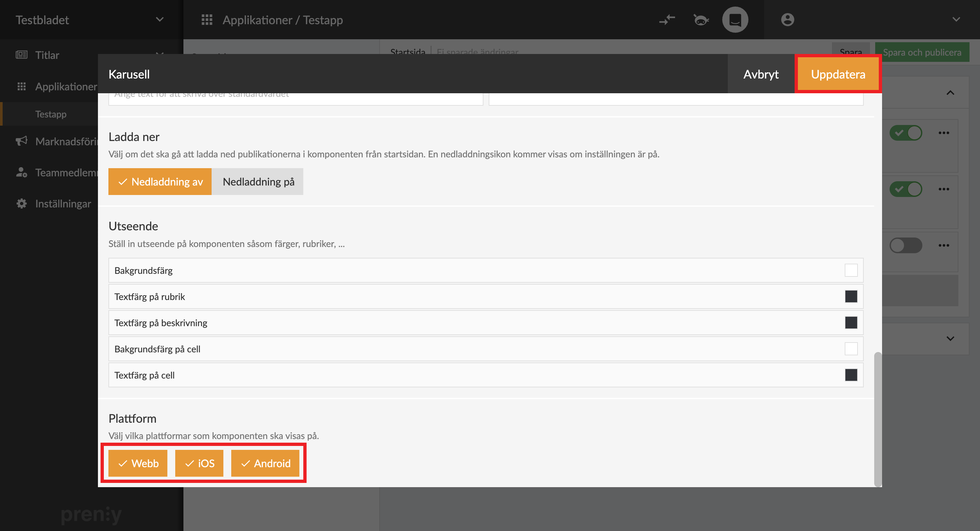Toggle the Android platform button

coord(265,463)
